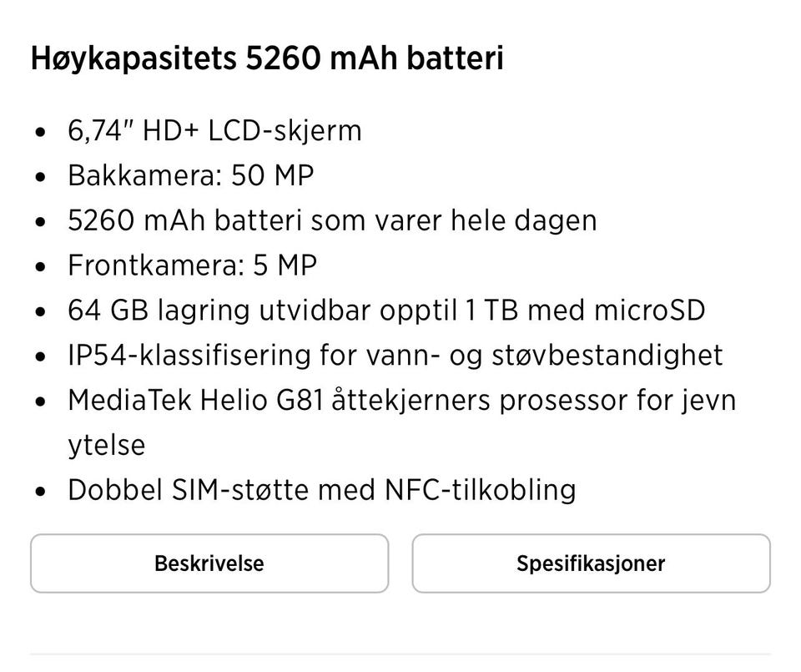This screenshot has height=672, width=801.
Task: Select the "som varer hele dagen" phrase
Action: pyautogui.click(x=453, y=220)
